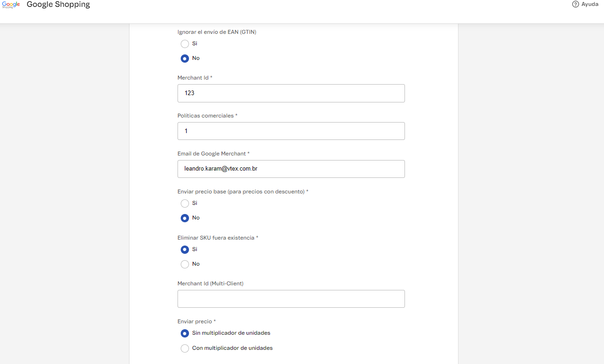604x364 pixels.
Task: Click the Ayuda question mark icon
Action: pyautogui.click(x=576, y=4)
